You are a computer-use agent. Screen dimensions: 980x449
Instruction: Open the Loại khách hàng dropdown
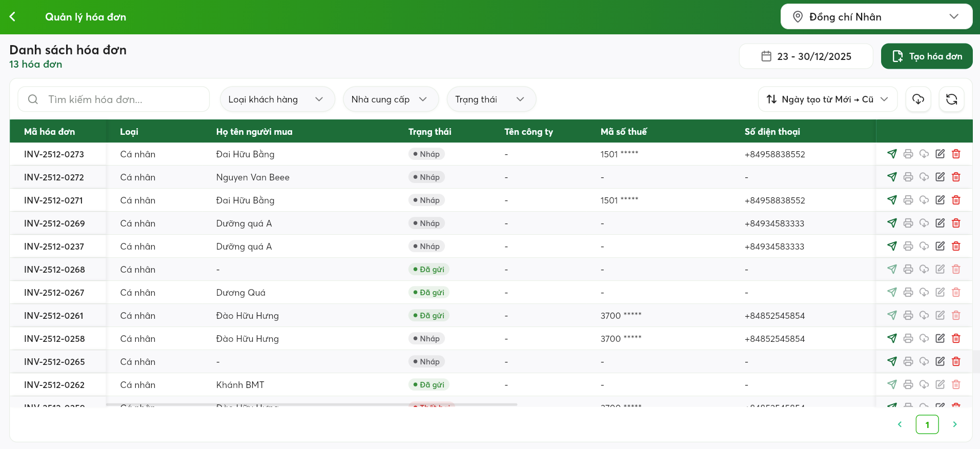pos(277,99)
